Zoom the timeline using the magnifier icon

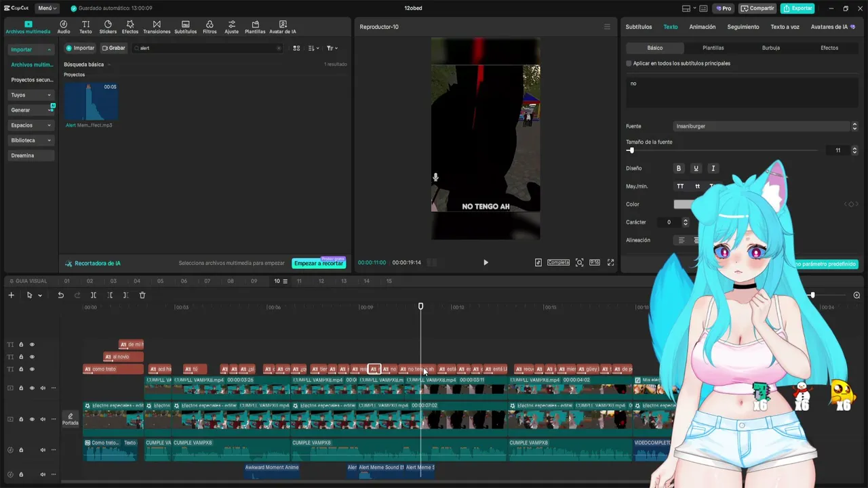tap(856, 295)
